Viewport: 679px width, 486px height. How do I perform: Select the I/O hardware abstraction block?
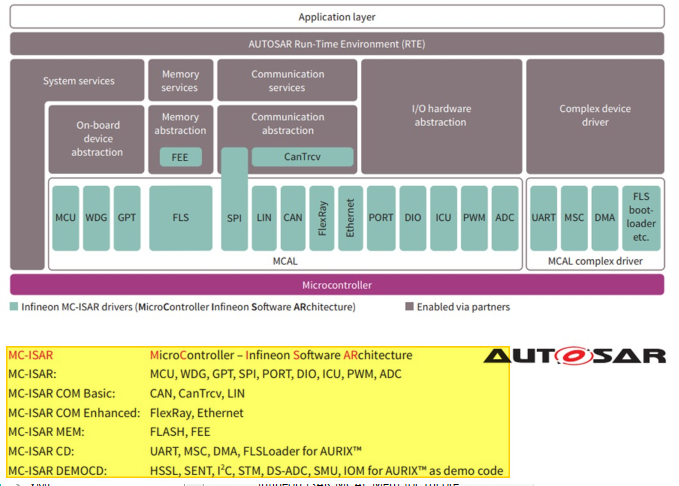441,116
